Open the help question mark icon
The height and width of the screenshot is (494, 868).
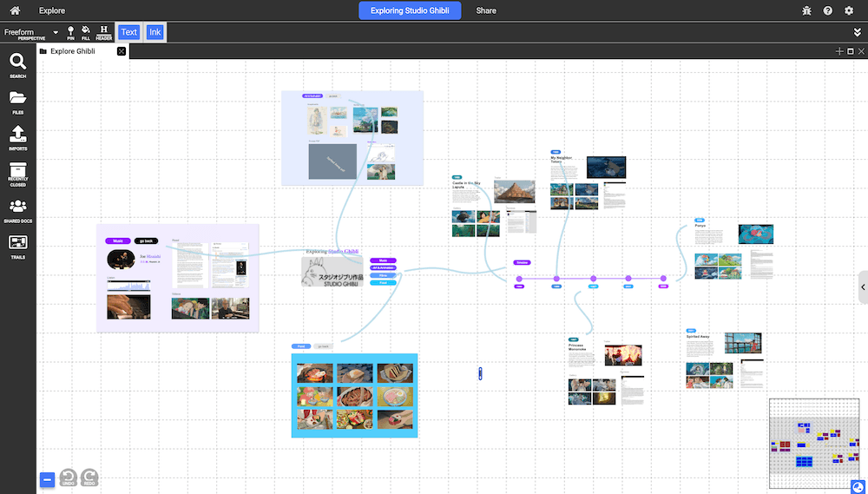point(827,10)
